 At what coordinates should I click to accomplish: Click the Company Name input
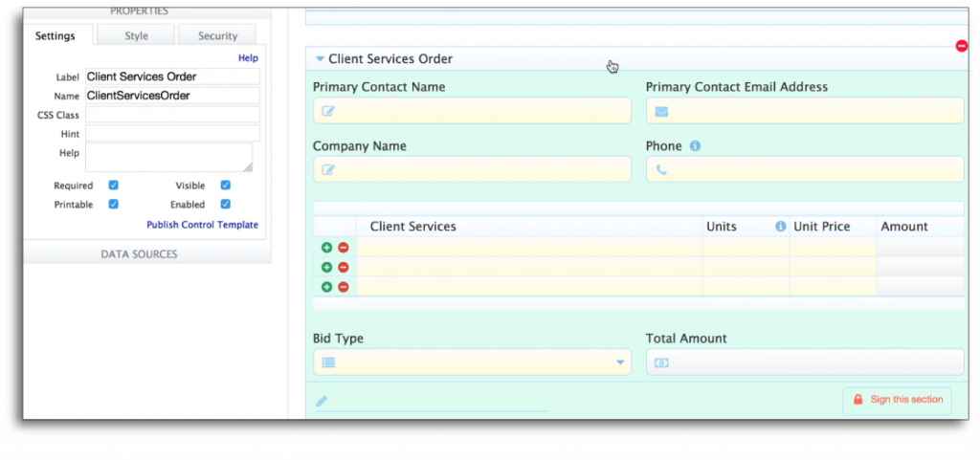473,169
